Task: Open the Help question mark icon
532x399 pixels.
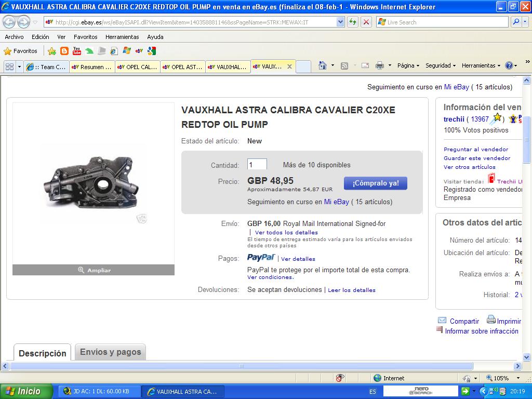Action: coord(509,65)
